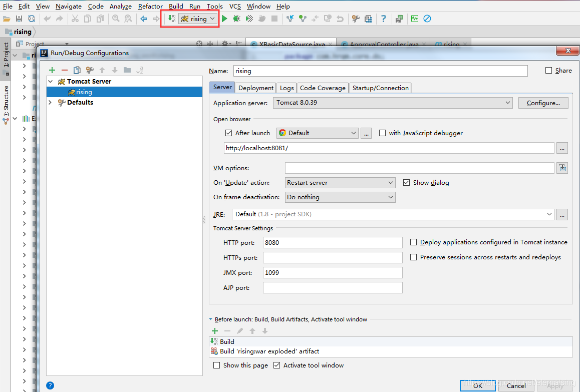Copy configuration icon in dialog toolbar
Image resolution: width=580 pixels, height=392 pixels.
pos(77,70)
